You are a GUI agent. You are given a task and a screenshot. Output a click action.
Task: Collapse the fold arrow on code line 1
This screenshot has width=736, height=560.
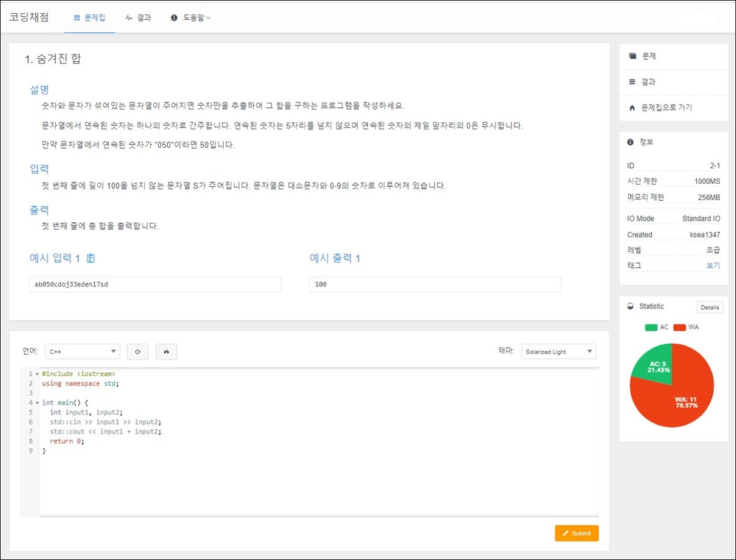coord(38,375)
